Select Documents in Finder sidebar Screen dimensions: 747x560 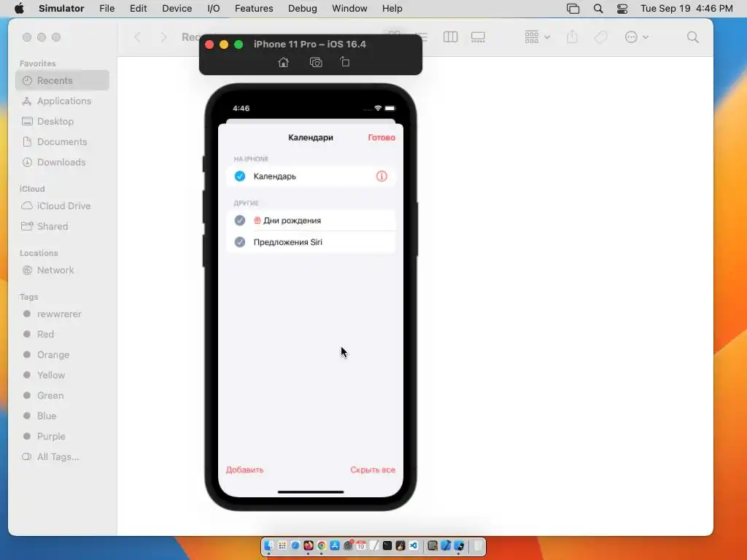63,142
